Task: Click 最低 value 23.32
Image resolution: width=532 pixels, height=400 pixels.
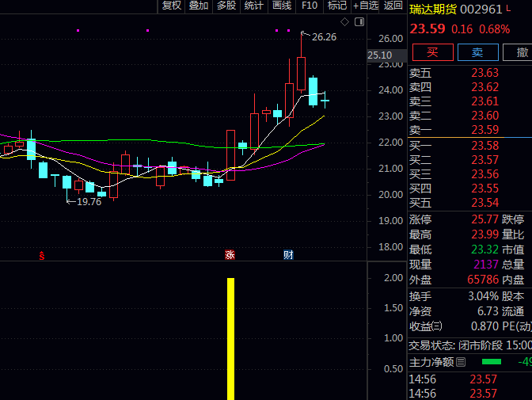Action: (484, 250)
